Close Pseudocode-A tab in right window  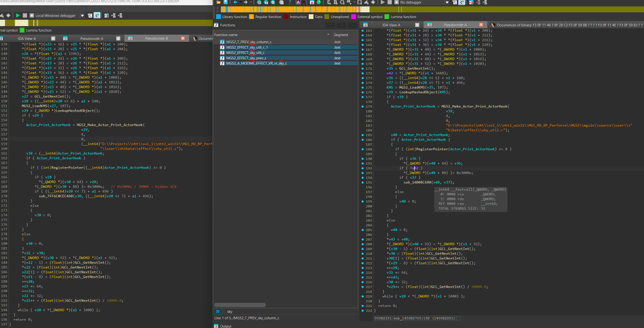481,25
